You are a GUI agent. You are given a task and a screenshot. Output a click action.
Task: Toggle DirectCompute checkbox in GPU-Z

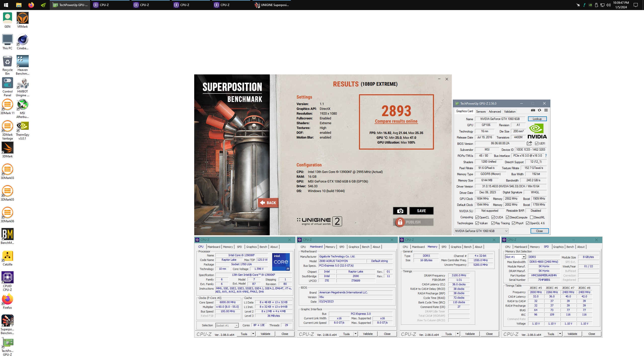tap(507, 217)
